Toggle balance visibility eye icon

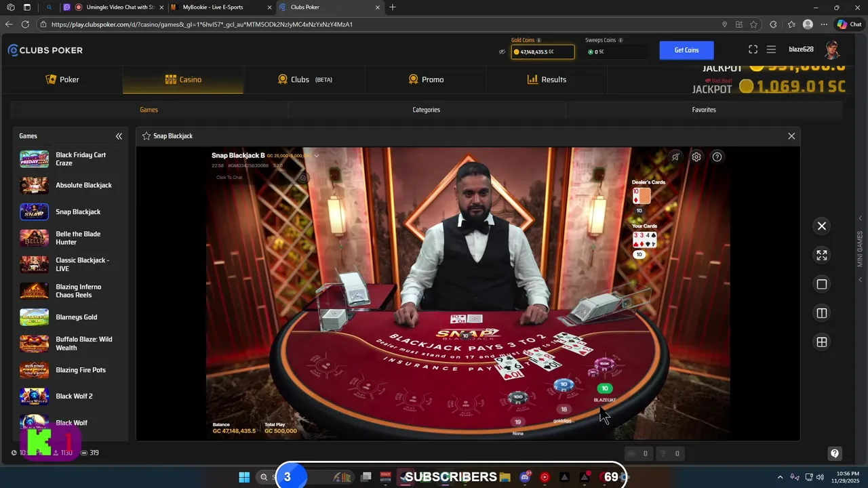click(x=502, y=52)
